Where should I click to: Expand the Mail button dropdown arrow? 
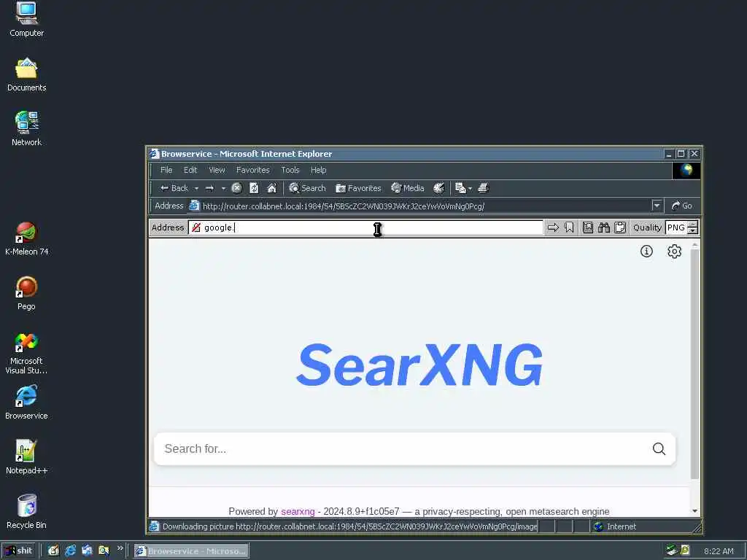tap(471, 189)
